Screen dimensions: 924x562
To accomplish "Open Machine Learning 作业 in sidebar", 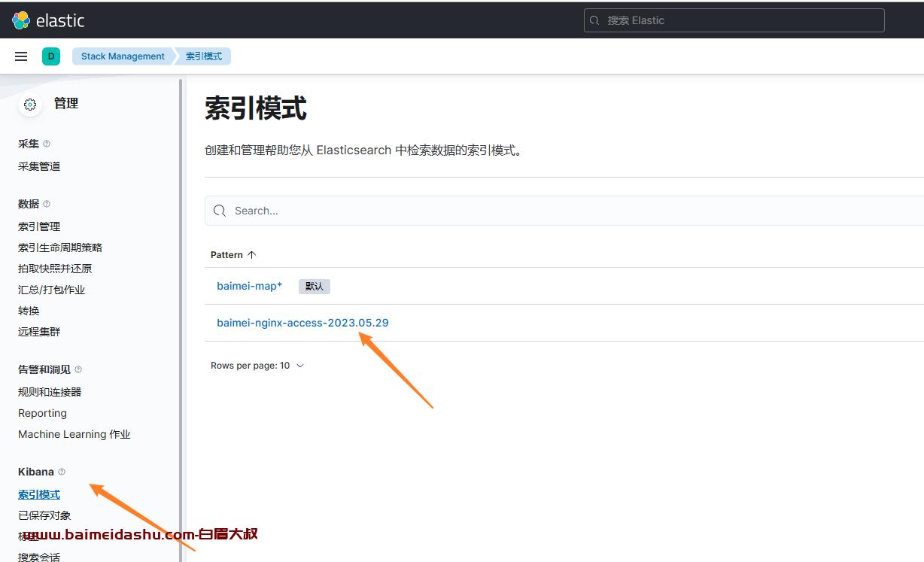I will [74, 434].
